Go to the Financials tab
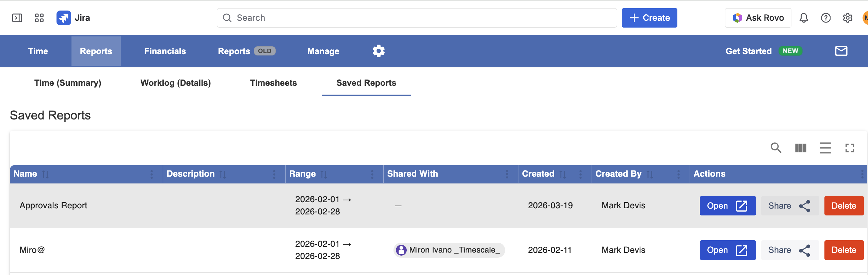This screenshot has height=275, width=868. click(x=165, y=51)
